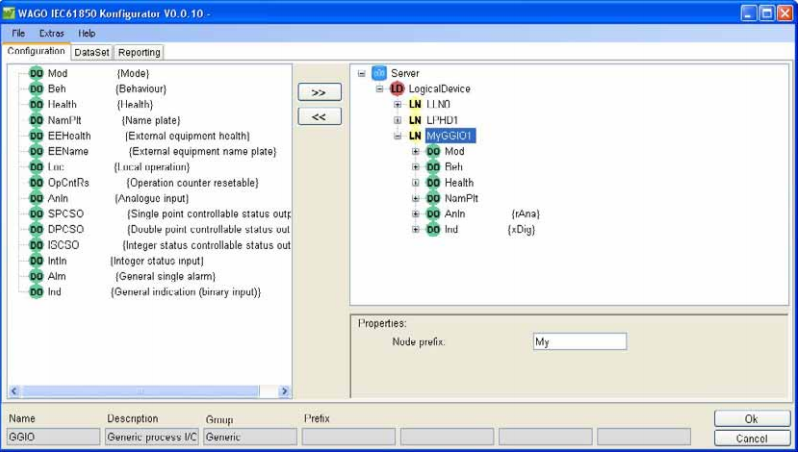
Task: Expand the LLN0 logical node
Action: click(397, 104)
